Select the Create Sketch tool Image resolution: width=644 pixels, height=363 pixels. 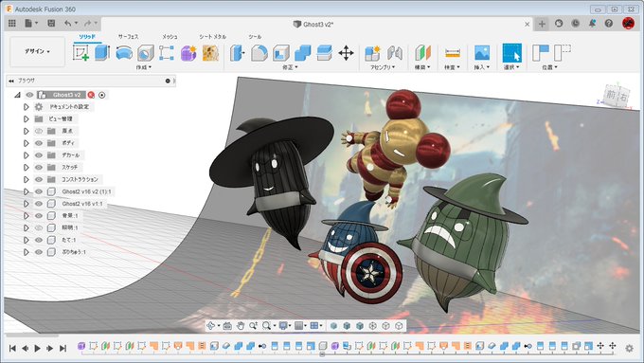point(80,53)
